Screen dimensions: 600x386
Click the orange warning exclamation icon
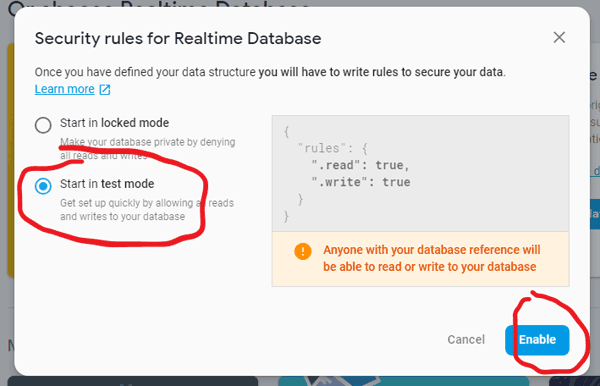pyautogui.click(x=303, y=251)
